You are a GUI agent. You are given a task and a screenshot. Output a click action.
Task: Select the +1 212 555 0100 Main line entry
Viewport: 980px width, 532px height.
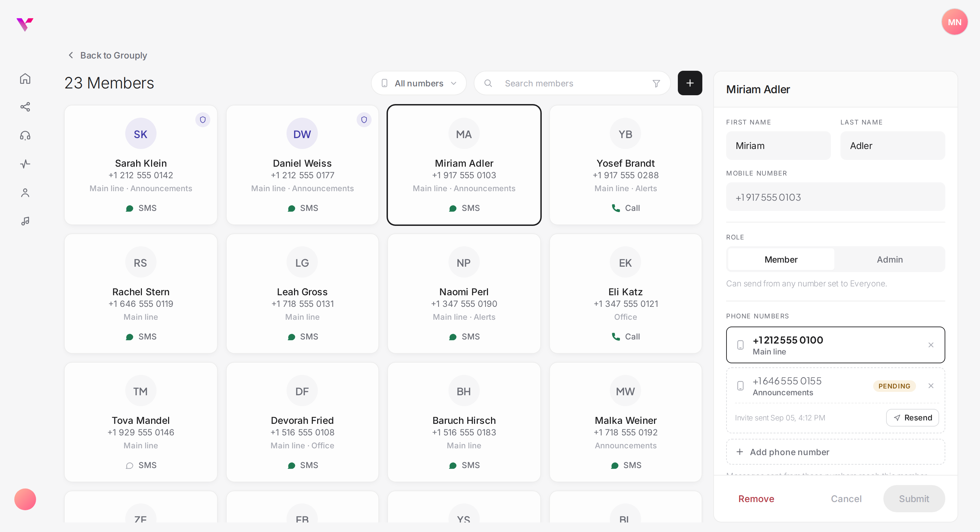coord(835,345)
